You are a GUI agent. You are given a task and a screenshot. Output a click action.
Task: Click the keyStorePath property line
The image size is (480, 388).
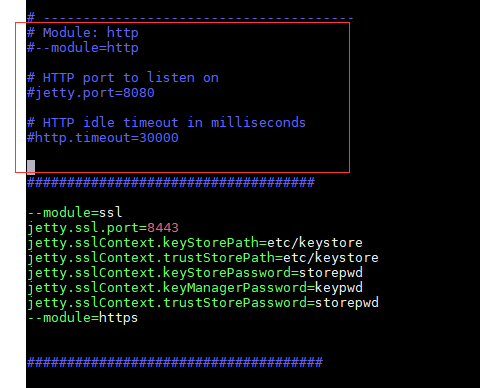click(x=195, y=243)
